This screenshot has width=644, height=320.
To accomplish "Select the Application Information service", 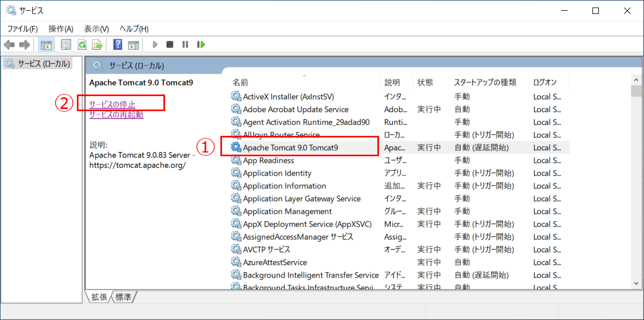I will [x=399, y=186].
